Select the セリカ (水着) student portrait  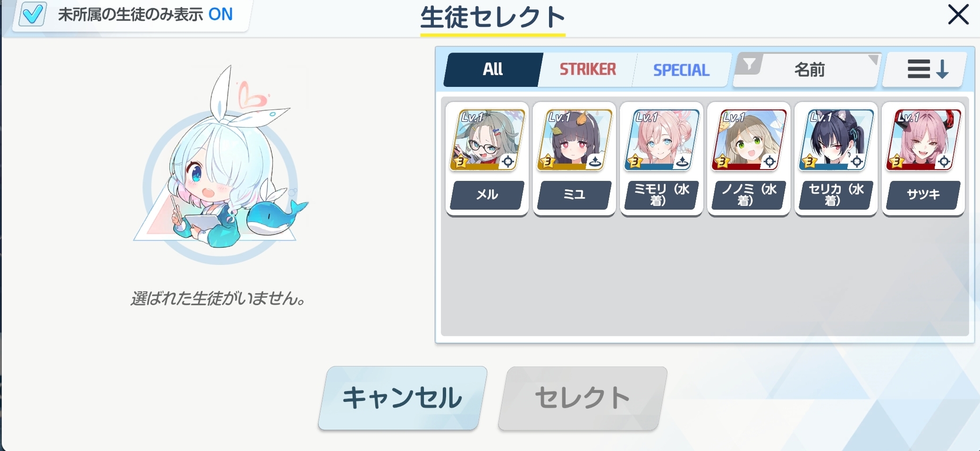pos(836,140)
